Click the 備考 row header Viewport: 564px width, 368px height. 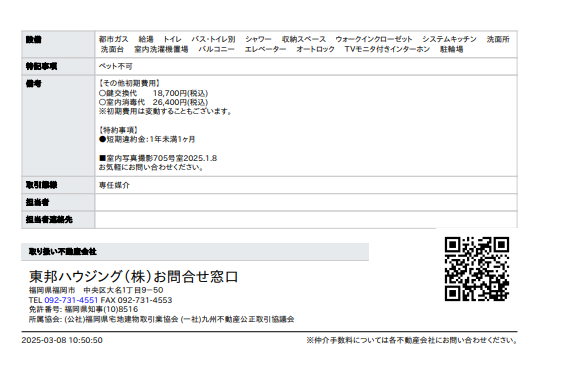pos(58,126)
